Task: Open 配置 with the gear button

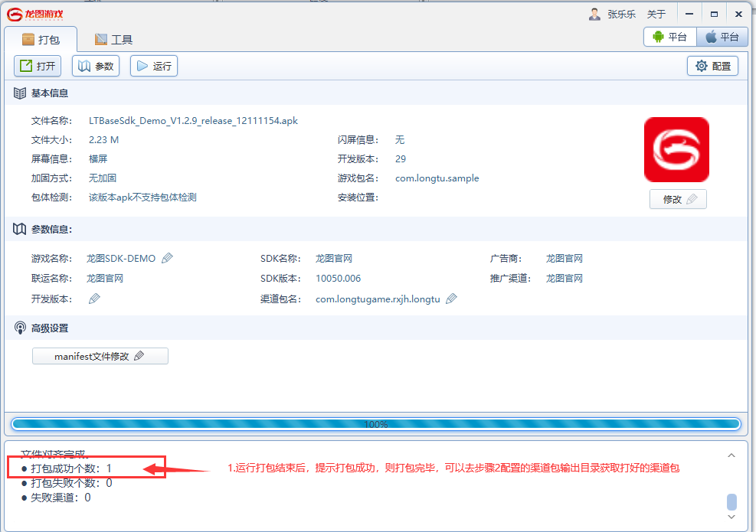Action: pos(712,66)
